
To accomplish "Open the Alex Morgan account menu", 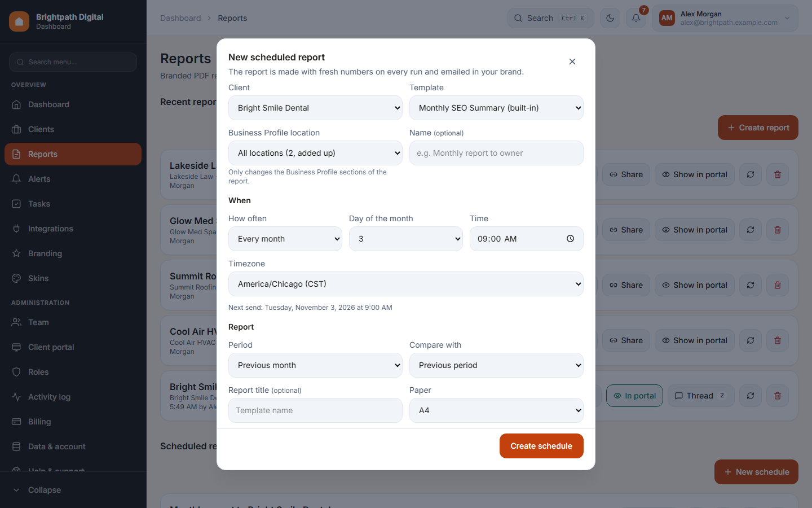I will coord(725,18).
